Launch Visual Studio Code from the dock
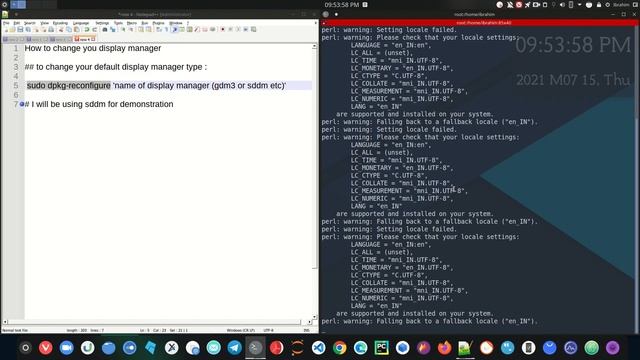This screenshot has width=640, height=360. pos(318,348)
